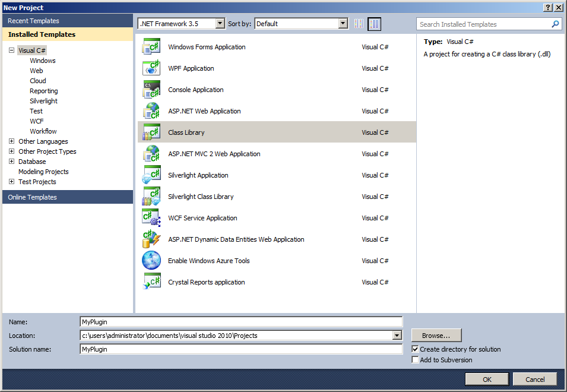The image size is (567, 392).
Task: Select the ASP.NET Web Application icon
Action: 151,110
